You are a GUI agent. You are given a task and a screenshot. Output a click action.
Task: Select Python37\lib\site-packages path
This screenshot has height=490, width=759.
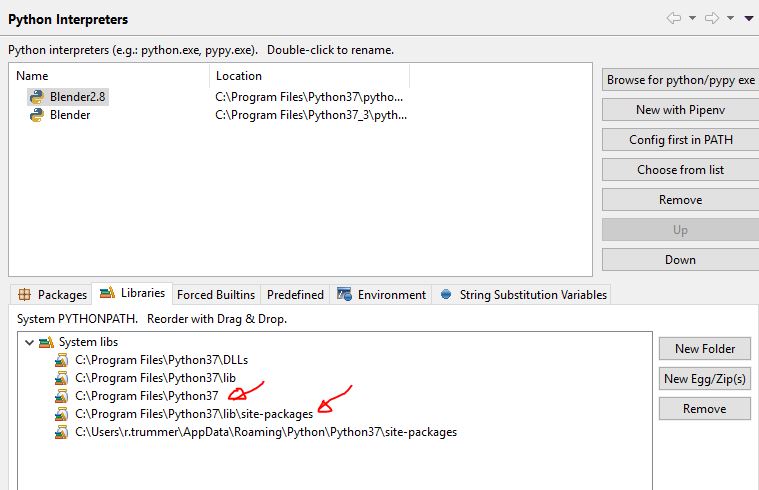(x=194, y=414)
